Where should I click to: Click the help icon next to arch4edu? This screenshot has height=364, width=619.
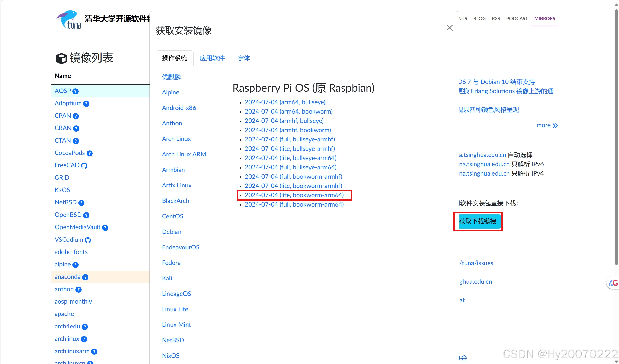[x=85, y=327]
